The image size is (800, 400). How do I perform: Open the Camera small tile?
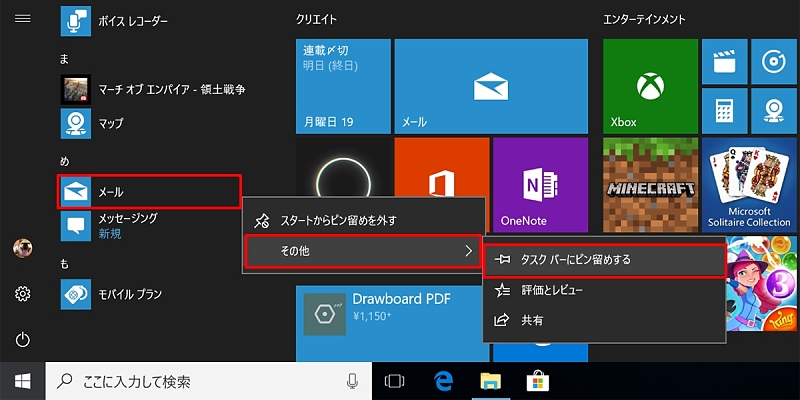tap(773, 111)
